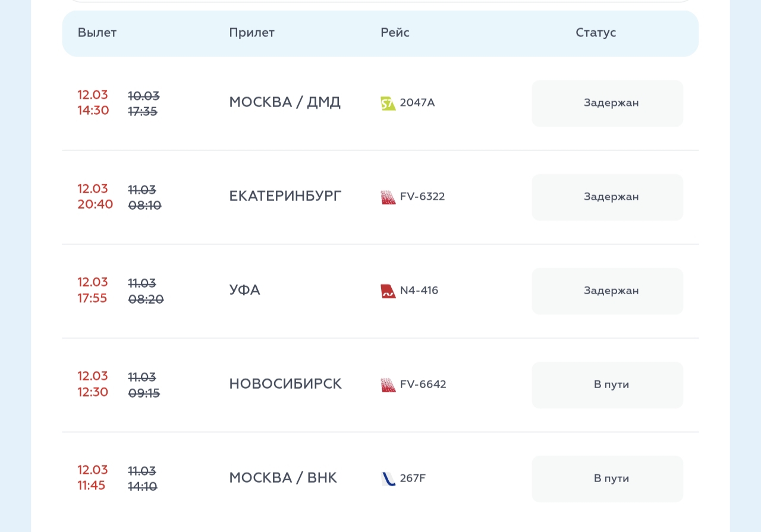Click the Прилет column header

click(251, 33)
